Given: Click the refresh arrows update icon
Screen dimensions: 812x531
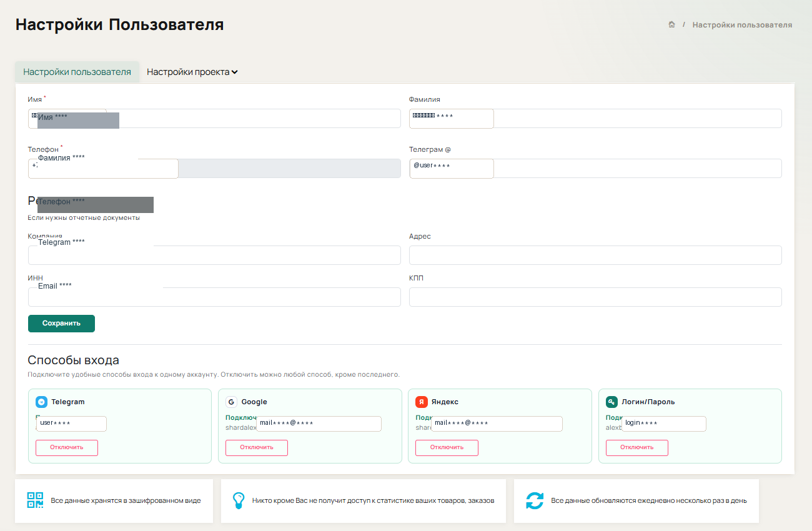Looking at the screenshot, I should 535,500.
